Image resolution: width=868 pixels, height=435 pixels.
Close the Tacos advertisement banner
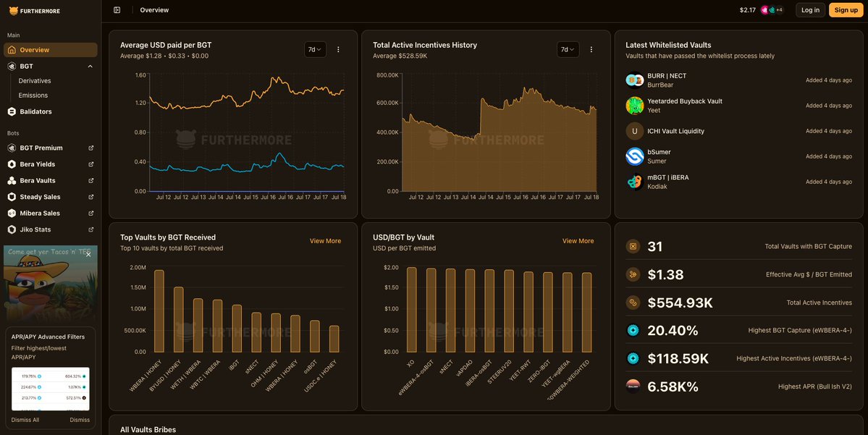88,255
